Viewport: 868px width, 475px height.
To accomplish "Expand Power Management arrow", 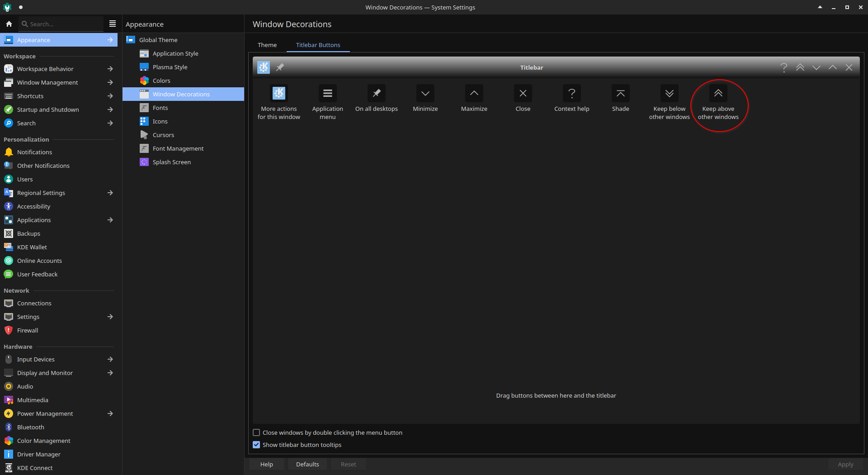I will (x=110, y=413).
